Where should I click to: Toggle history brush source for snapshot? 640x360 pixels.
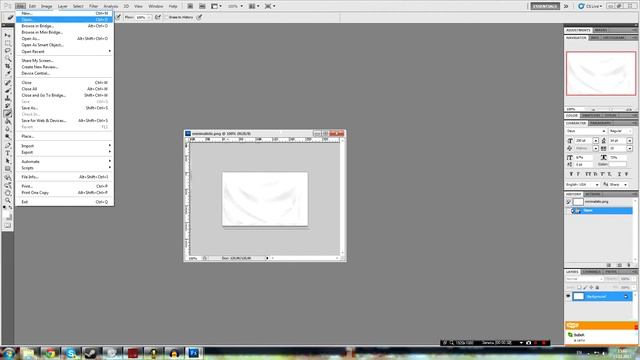(568, 202)
